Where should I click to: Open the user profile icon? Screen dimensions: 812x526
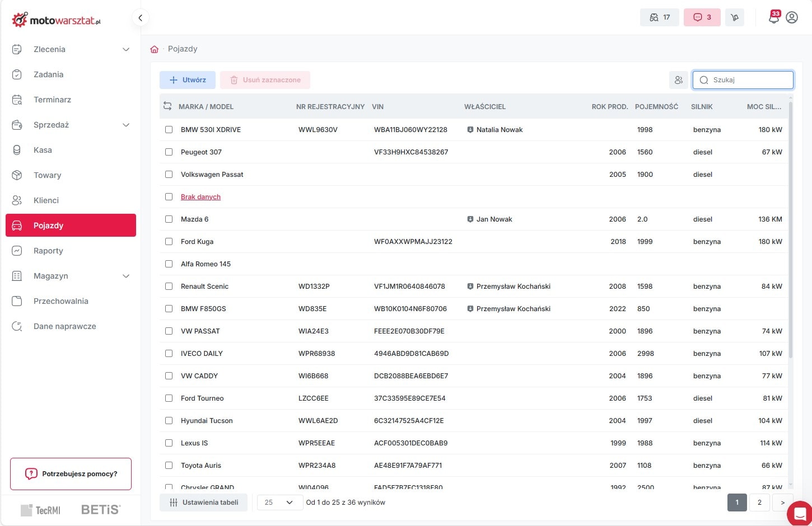coord(792,18)
